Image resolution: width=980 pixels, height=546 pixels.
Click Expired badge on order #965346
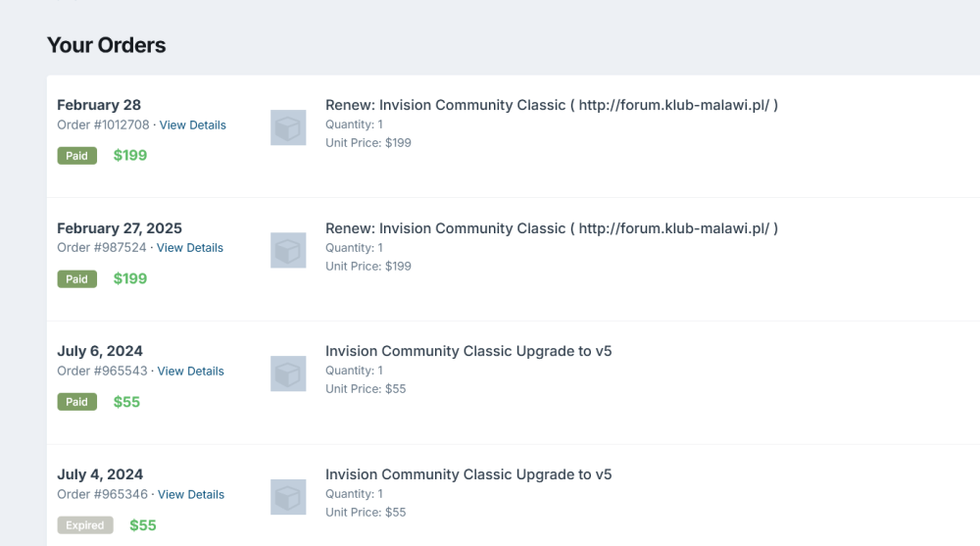coord(85,525)
